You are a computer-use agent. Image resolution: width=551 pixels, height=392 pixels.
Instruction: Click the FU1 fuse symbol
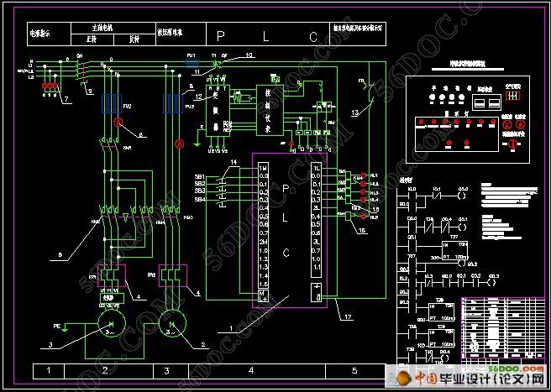click(192, 64)
